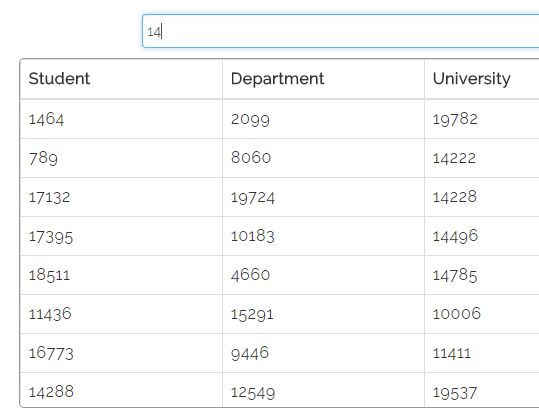Screen dimensions: 539x418
Task: Click Department cell 8060
Action: (323, 158)
